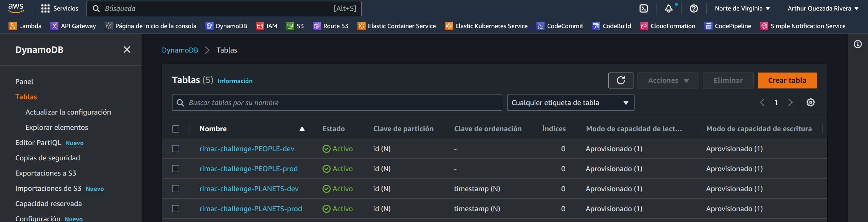Screen dimensions: 868x222
Task: Click the S3 shortcut icon
Action: coord(290,26)
